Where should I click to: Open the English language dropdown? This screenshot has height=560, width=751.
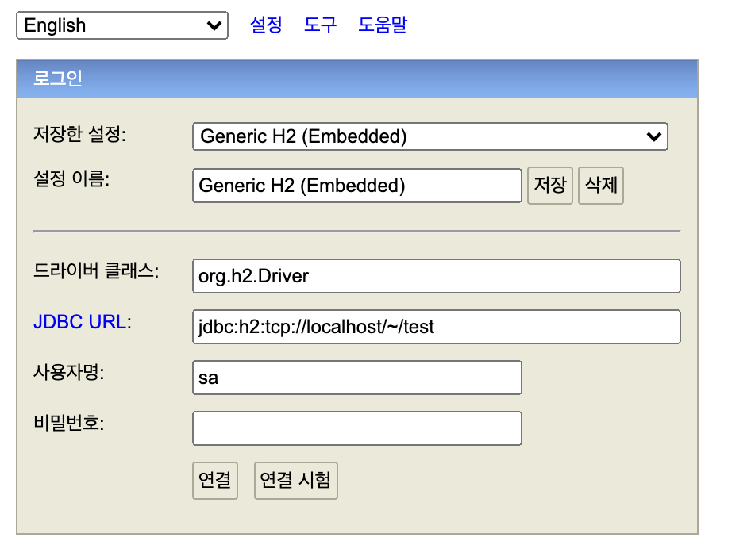coord(122,25)
